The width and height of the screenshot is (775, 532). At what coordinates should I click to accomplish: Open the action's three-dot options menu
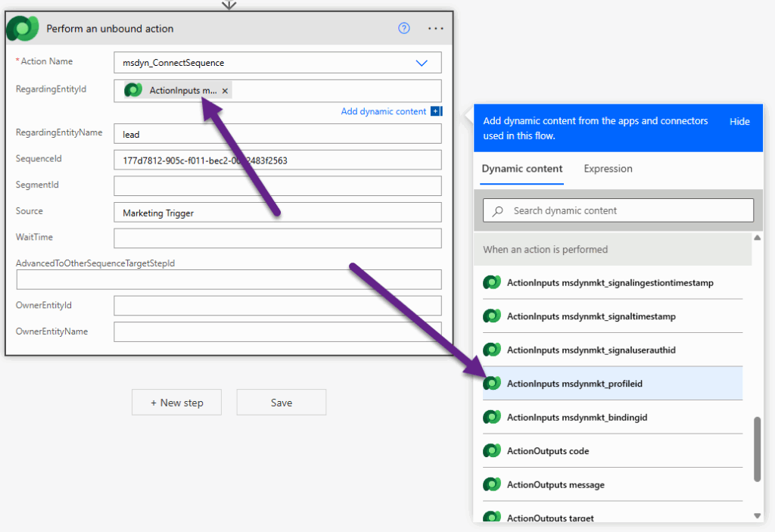(435, 28)
